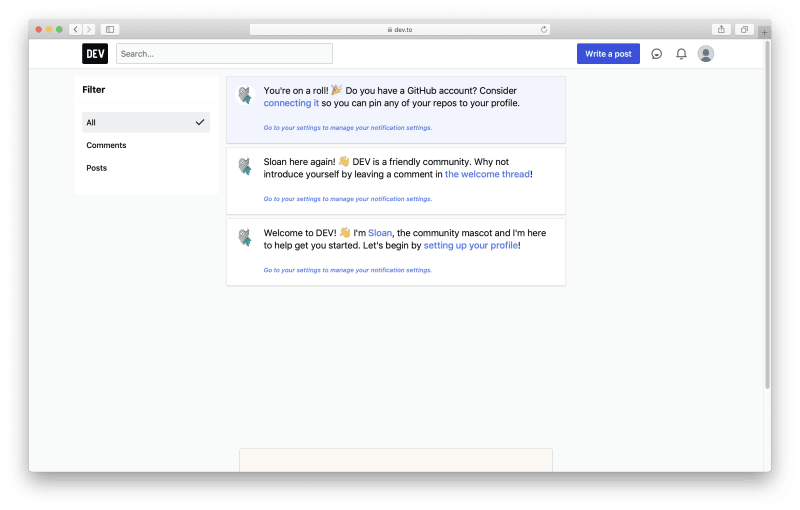
Task: Open the user profile avatar menu
Action: [706, 54]
